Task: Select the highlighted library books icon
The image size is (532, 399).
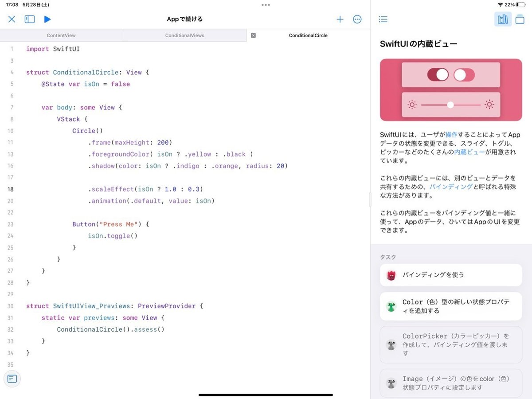Action: point(503,19)
